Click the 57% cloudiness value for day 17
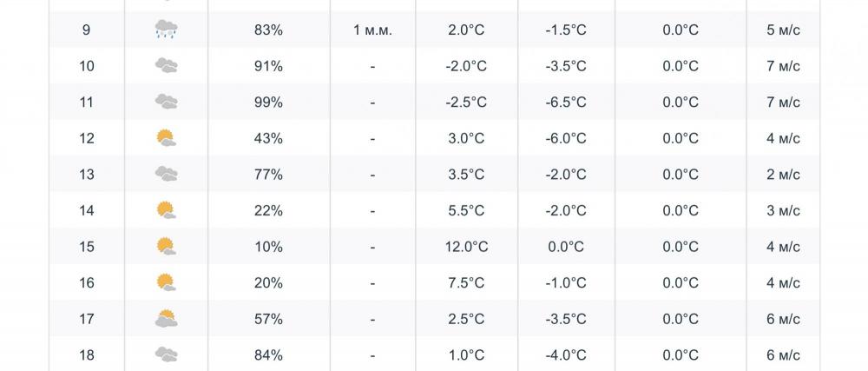The width and height of the screenshot is (868, 371). tap(268, 319)
